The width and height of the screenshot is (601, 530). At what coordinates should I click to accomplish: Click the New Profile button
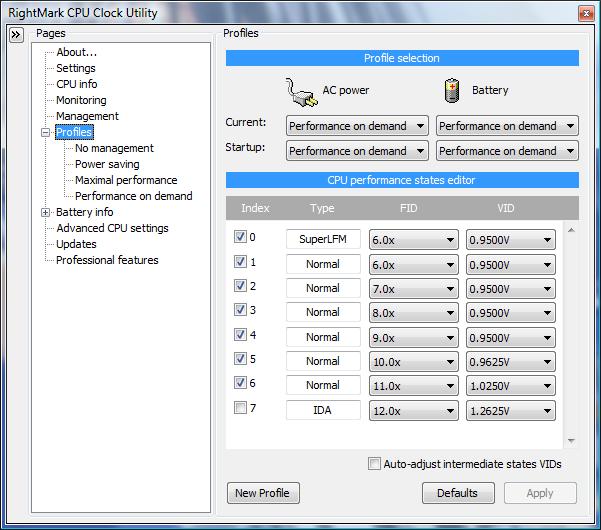[x=263, y=493]
